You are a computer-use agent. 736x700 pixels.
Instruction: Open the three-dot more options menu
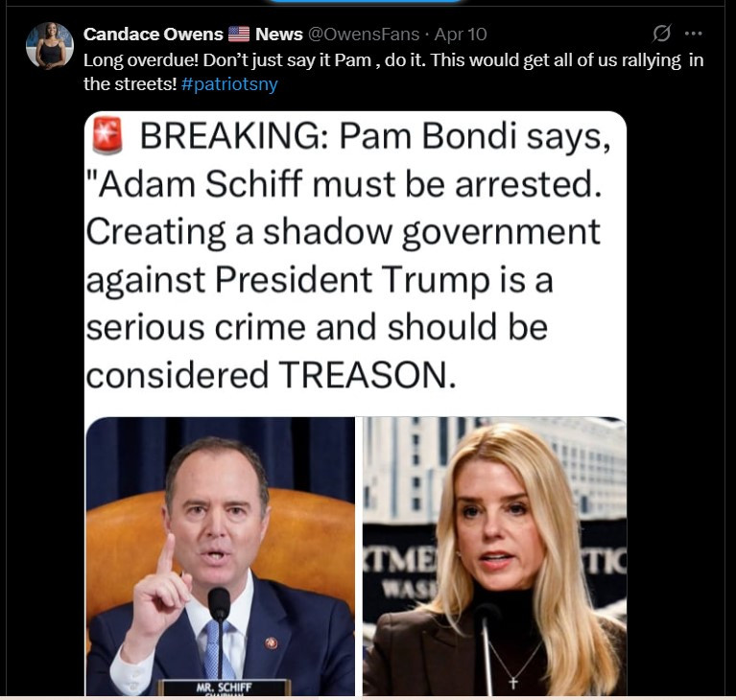(693, 34)
